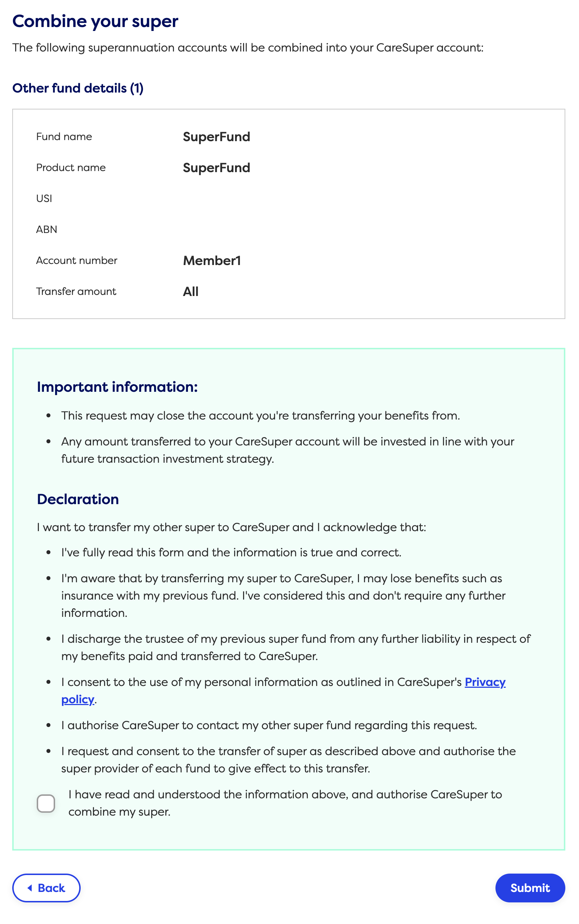579x924 pixels.
Task: Select the Fund name value SuperFund
Action: (216, 137)
